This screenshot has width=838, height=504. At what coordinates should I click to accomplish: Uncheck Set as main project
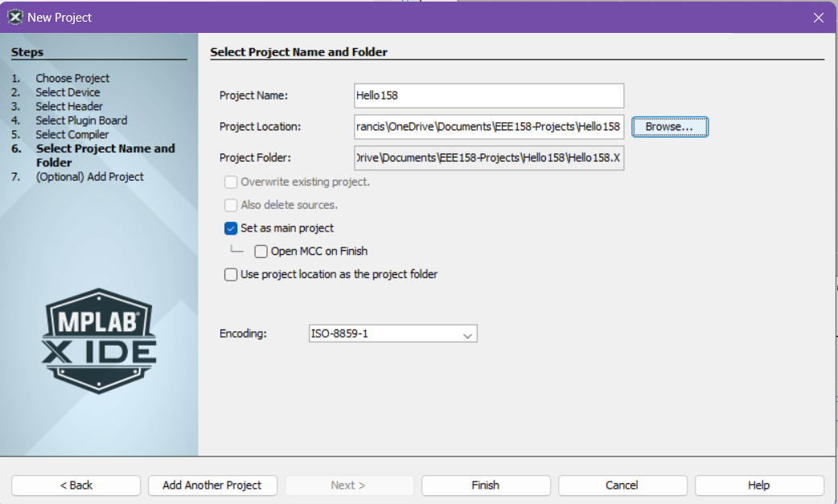coord(232,228)
